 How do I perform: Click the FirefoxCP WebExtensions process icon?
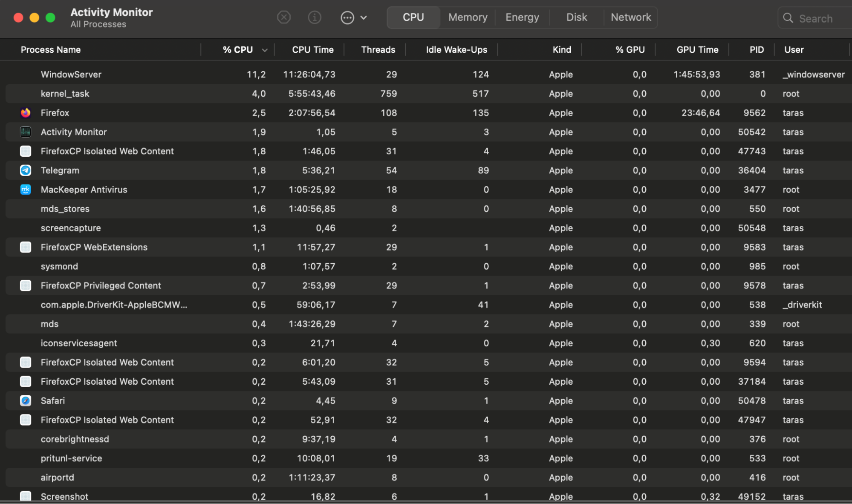(x=26, y=247)
